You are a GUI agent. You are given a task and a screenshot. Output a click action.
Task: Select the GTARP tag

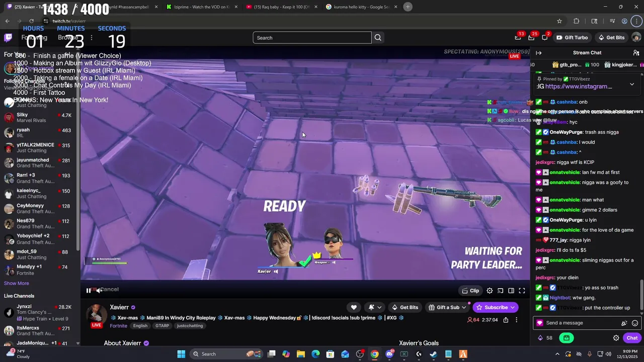[x=162, y=326]
